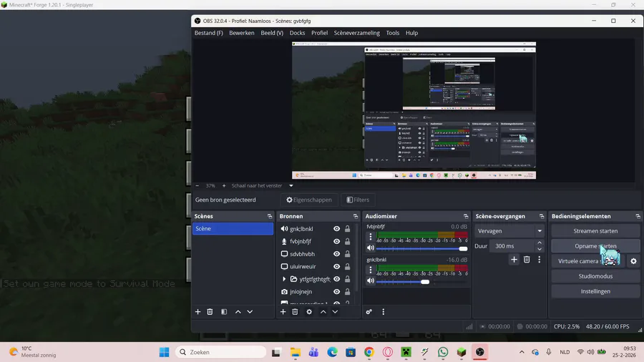The width and height of the screenshot is (644, 362).
Task: Open the Scèneverzameling menu
Action: pos(356,33)
